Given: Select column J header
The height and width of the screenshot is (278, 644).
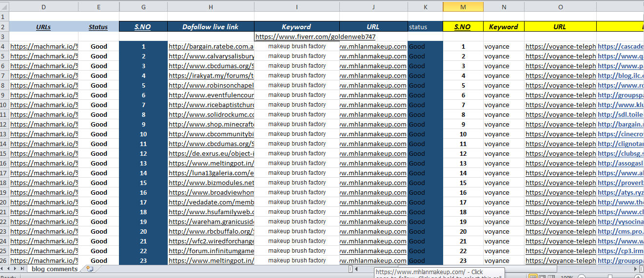Looking at the screenshot, I should [373, 7].
